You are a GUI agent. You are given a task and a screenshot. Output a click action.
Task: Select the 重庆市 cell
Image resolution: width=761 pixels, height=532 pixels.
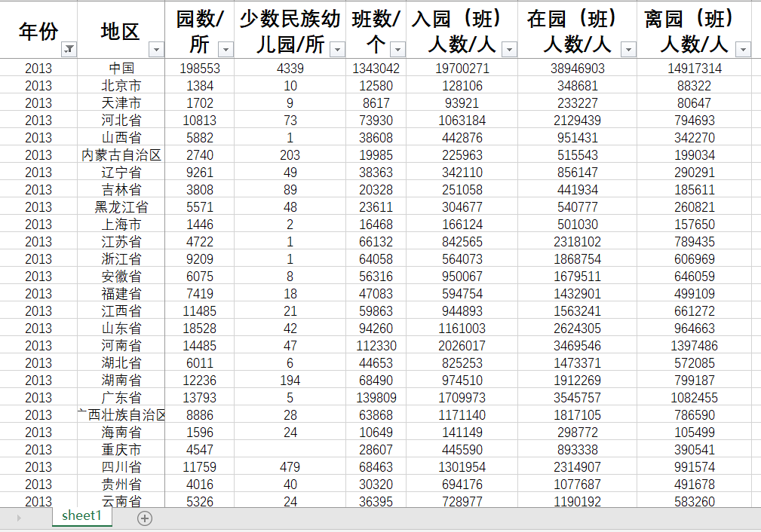point(121,450)
